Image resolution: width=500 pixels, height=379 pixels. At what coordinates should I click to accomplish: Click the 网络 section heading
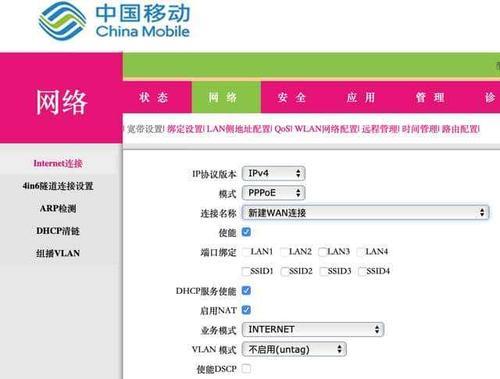pos(61,102)
